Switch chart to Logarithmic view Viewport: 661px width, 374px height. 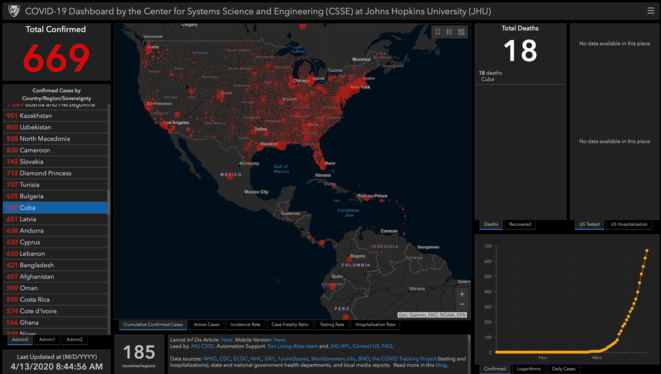click(529, 369)
